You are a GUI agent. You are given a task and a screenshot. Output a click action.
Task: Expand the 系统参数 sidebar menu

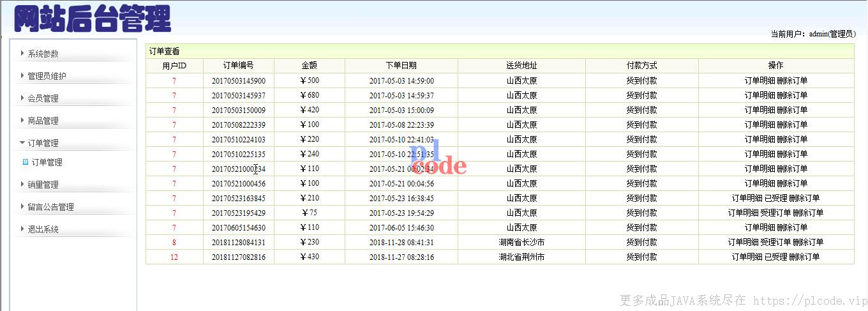click(43, 54)
